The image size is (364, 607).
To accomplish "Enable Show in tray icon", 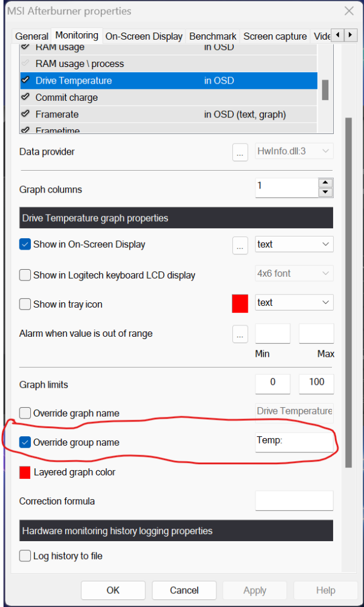I will 25,304.
